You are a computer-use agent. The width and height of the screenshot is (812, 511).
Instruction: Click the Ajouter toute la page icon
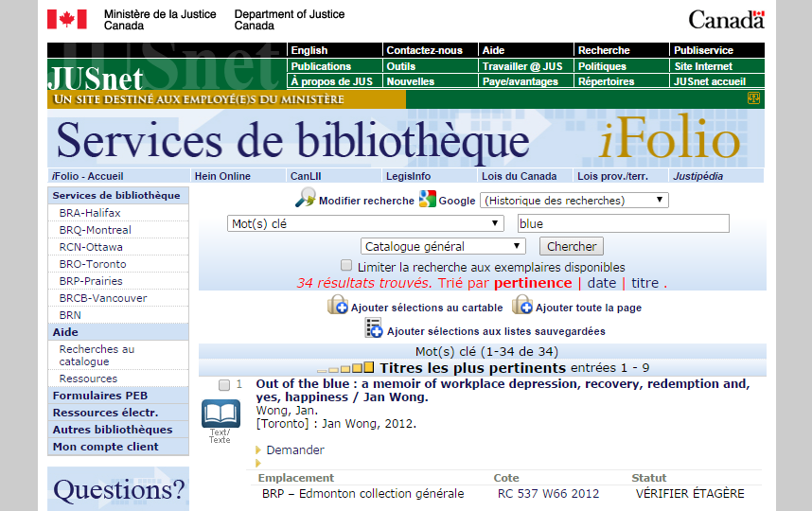pyautogui.click(x=522, y=305)
